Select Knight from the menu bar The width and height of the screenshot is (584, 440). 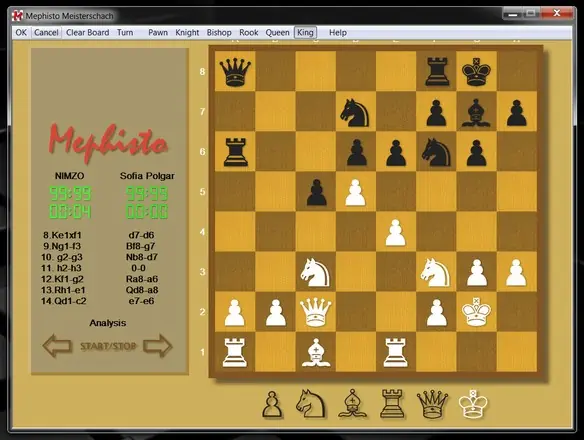point(187,32)
